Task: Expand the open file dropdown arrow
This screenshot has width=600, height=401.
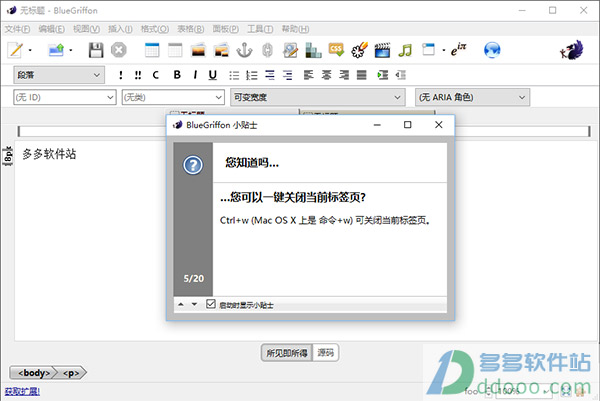Action: [71, 50]
